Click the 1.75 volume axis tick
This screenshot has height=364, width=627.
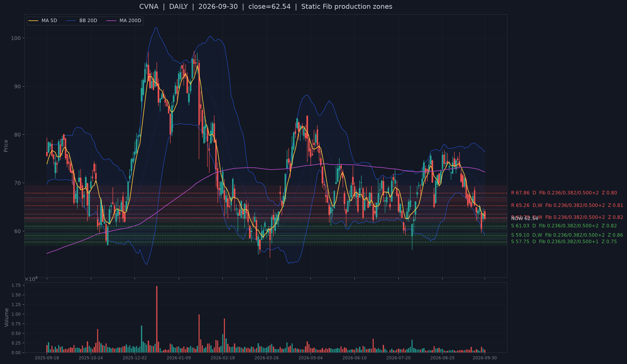pyautogui.click(x=16, y=285)
